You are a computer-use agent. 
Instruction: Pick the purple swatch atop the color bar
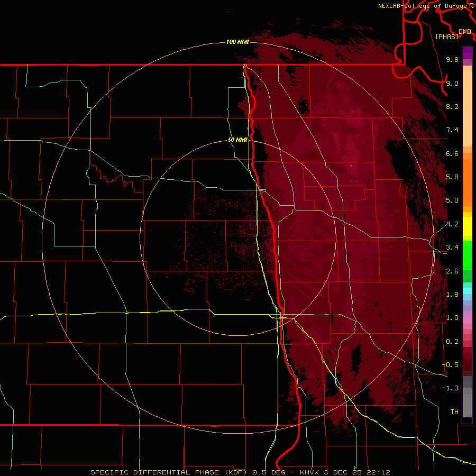pyautogui.click(x=467, y=53)
